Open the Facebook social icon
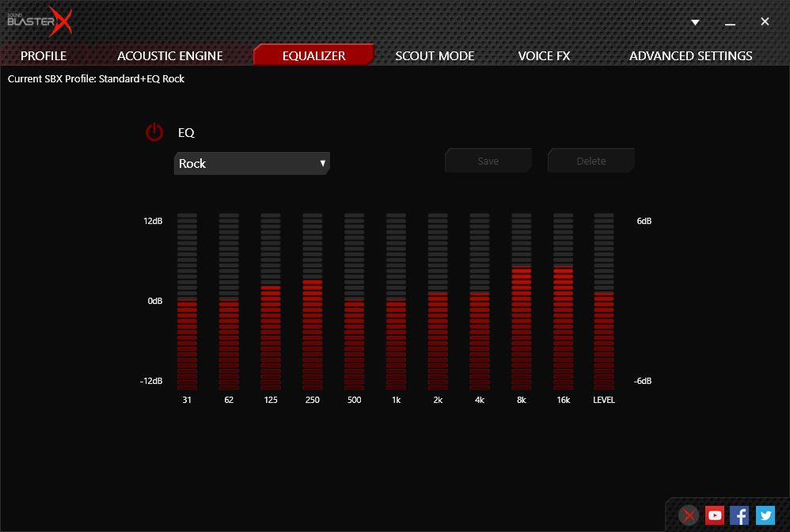Viewport: 790px width, 532px height. pyautogui.click(x=739, y=515)
